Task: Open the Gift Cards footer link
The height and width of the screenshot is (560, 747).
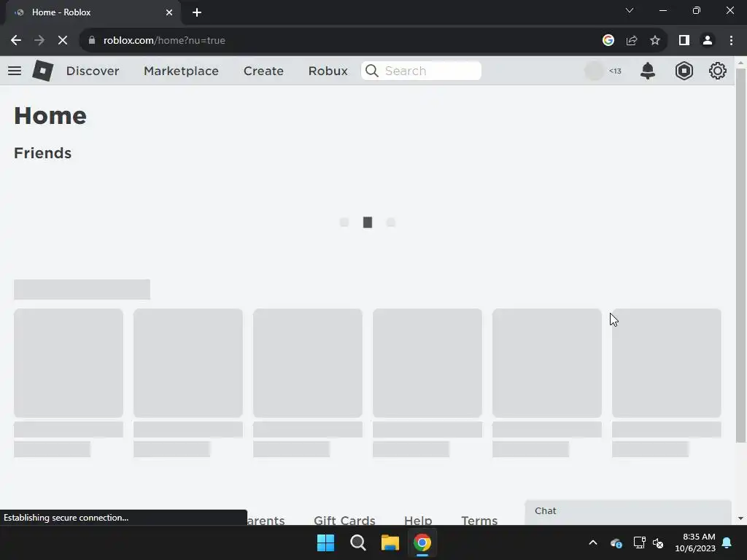Action: pyautogui.click(x=344, y=520)
